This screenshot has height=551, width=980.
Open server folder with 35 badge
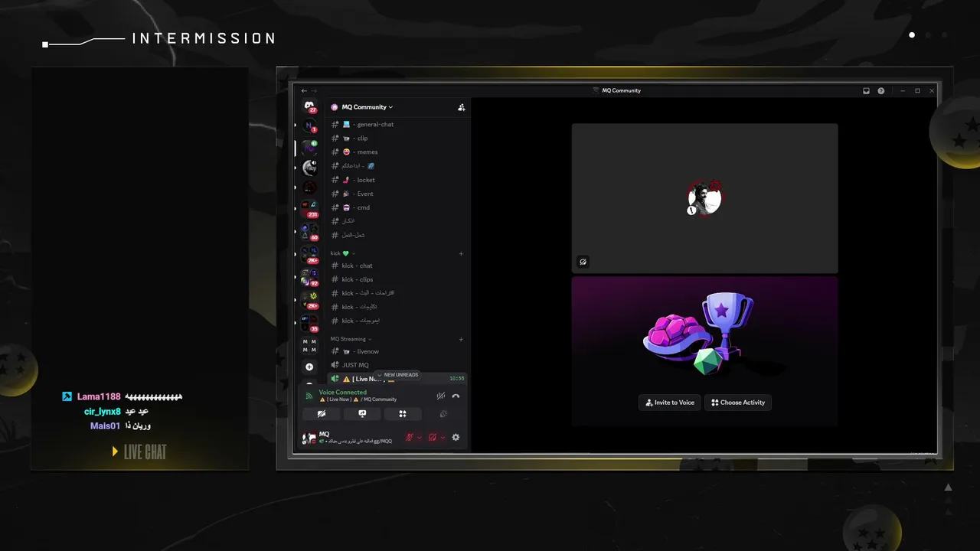click(x=309, y=323)
